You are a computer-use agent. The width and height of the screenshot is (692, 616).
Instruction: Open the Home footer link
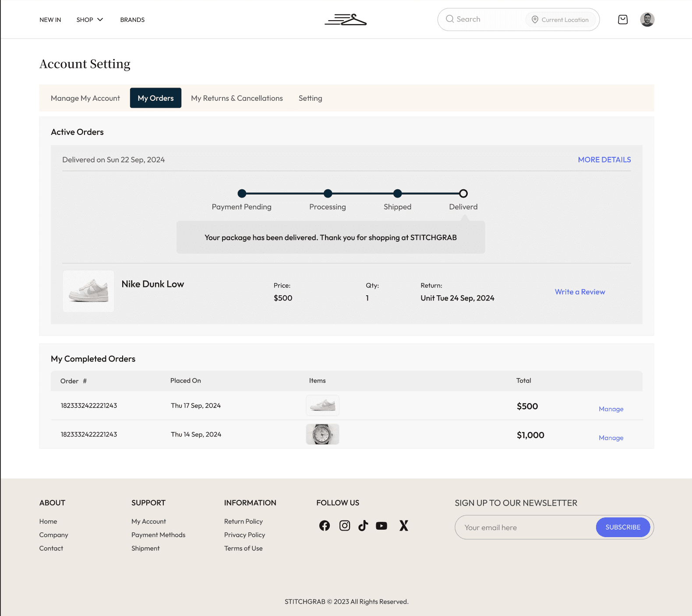coord(48,521)
